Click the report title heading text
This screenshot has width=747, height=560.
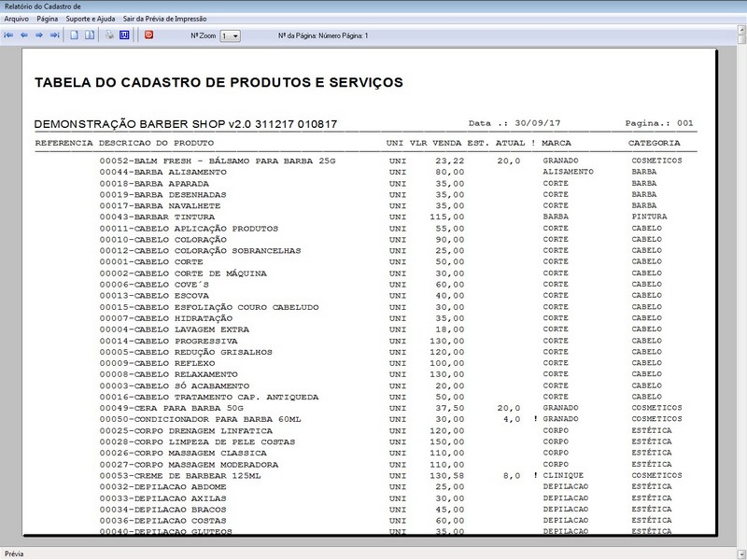pyautogui.click(x=218, y=82)
